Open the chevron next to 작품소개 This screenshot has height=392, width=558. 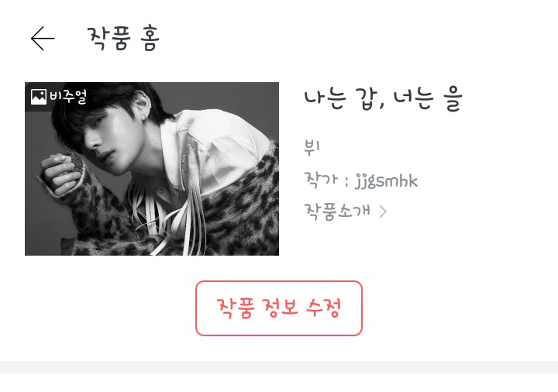coord(383,211)
